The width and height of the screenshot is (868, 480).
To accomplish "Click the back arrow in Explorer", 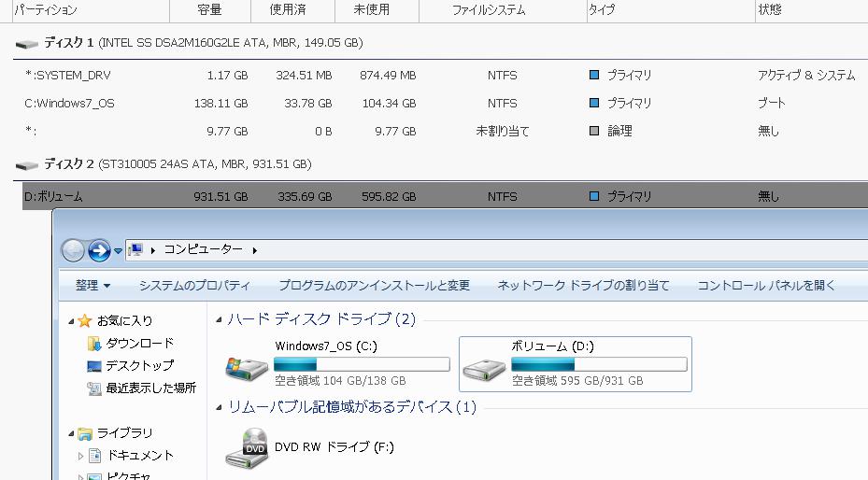I will [x=73, y=250].
